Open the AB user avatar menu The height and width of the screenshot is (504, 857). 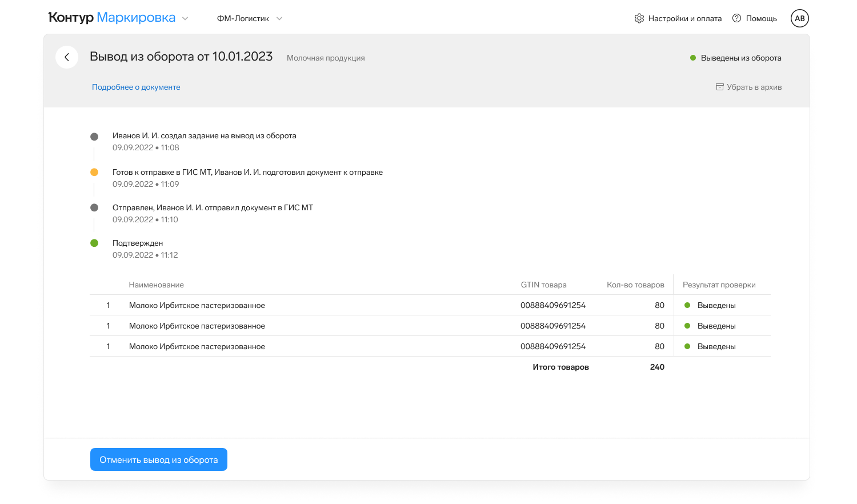(x=799, y=18)
